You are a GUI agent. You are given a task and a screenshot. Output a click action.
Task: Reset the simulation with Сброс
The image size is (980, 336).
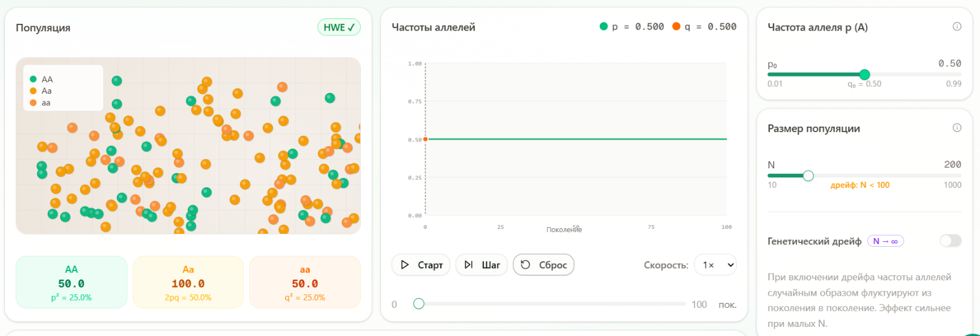pyautogui.click(x=543, y=265)
